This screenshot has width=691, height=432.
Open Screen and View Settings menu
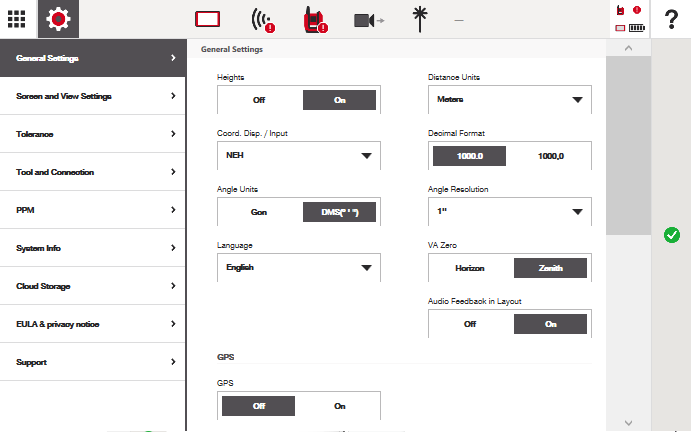click(93, 96)
